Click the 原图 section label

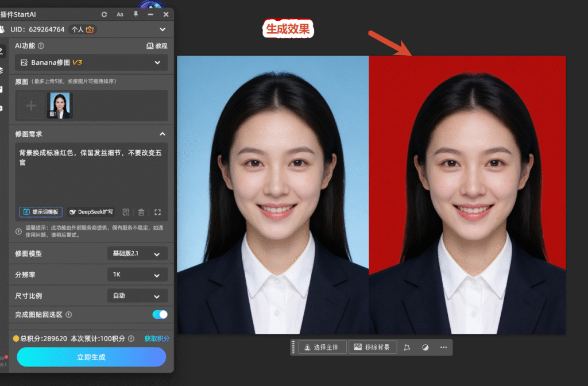click(21, 82)
